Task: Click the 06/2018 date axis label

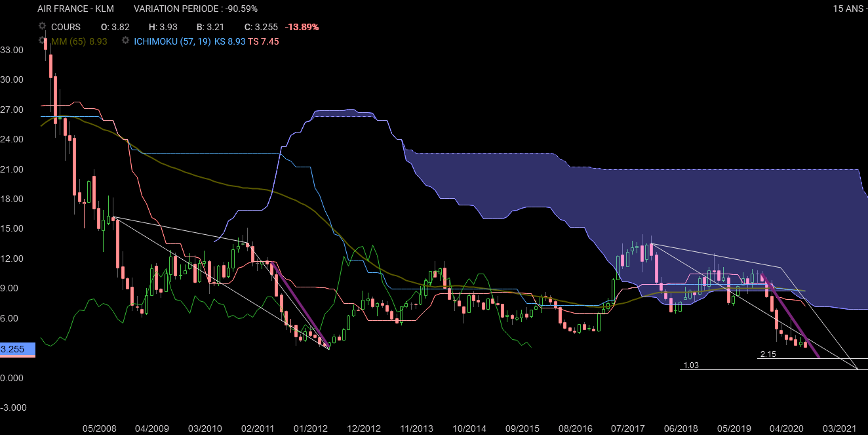Action: (x=681, y=428)
